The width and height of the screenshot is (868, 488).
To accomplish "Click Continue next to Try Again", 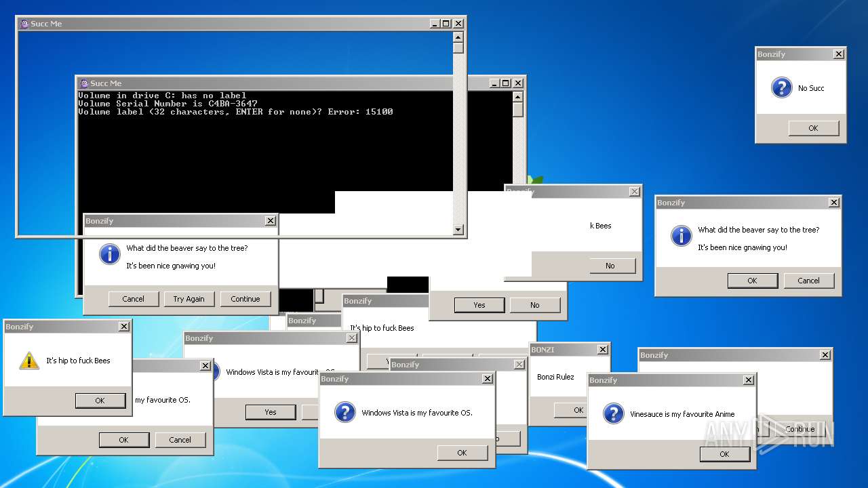I will [x=245, y=299].
